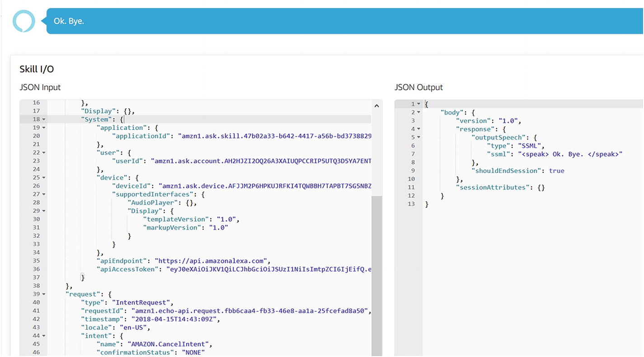This screenshot has width=644, height=357.
Task: Click line number 36 in the JSON Input gutter
Action: (36, 269)
